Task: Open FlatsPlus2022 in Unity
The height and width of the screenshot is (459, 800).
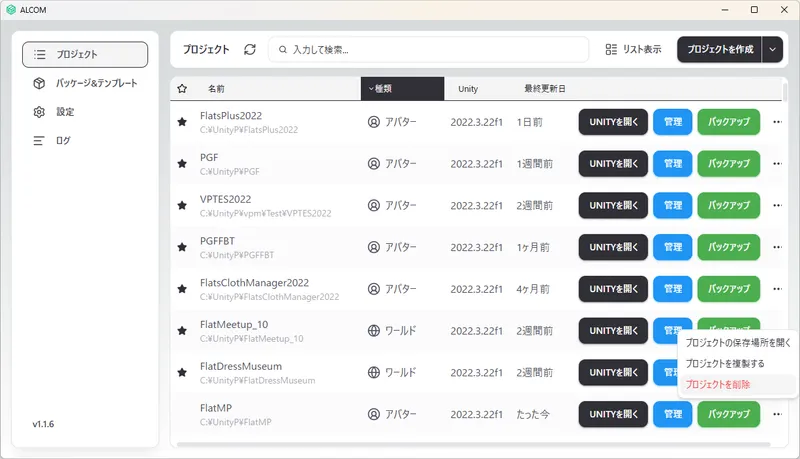Action: click(613, 122)
